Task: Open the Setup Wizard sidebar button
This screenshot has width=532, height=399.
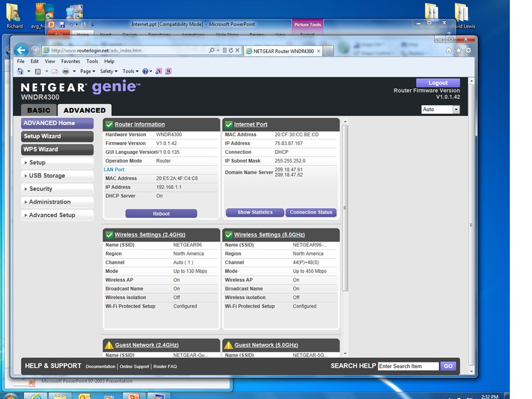Action: click(57, 136)
